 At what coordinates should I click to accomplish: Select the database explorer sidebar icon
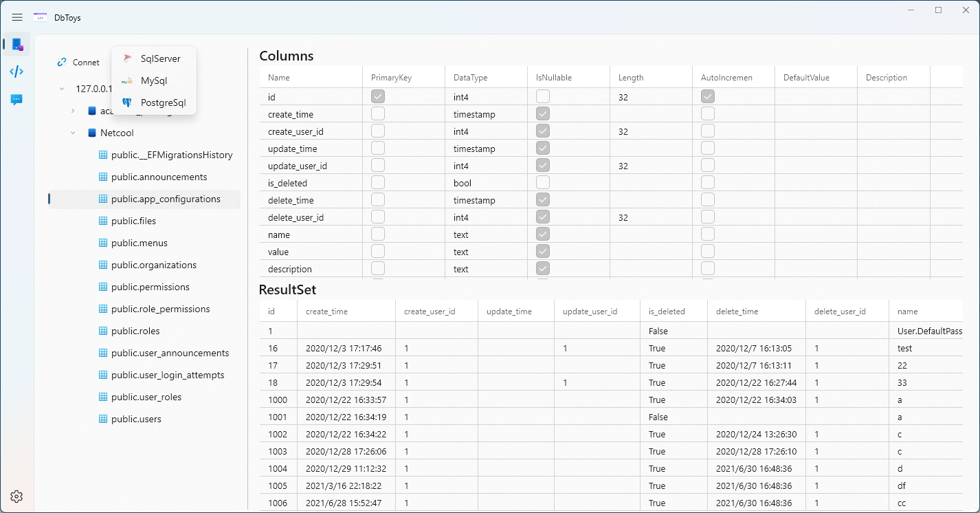pos(17,45)
